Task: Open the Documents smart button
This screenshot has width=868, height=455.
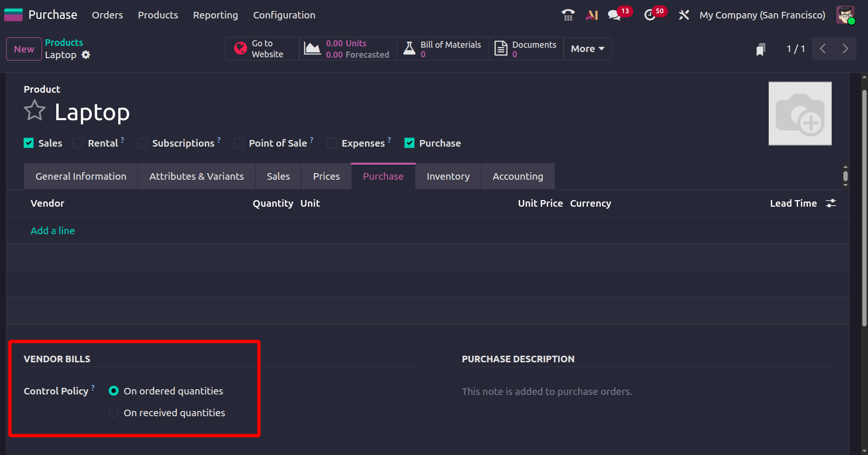Action: point(525,48)
